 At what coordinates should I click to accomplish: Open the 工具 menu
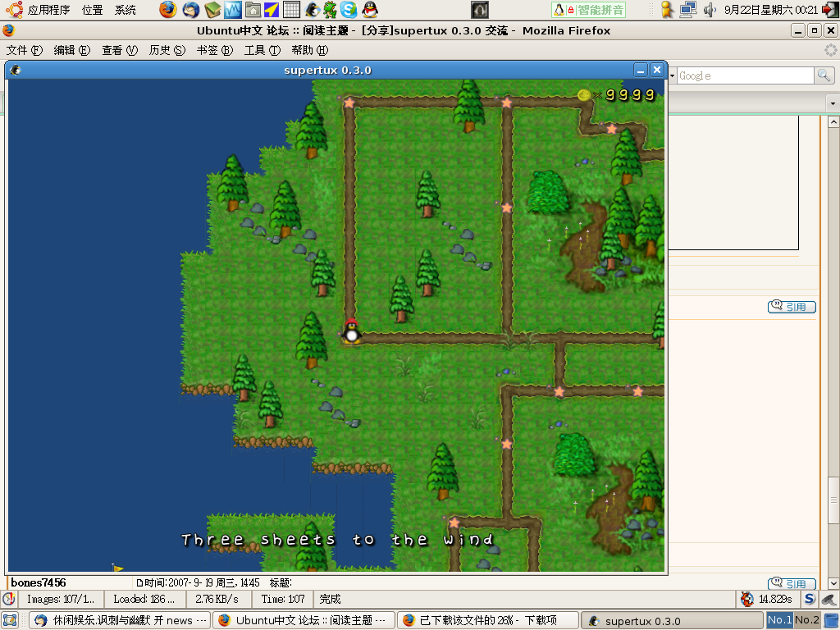tap(262, 50)
